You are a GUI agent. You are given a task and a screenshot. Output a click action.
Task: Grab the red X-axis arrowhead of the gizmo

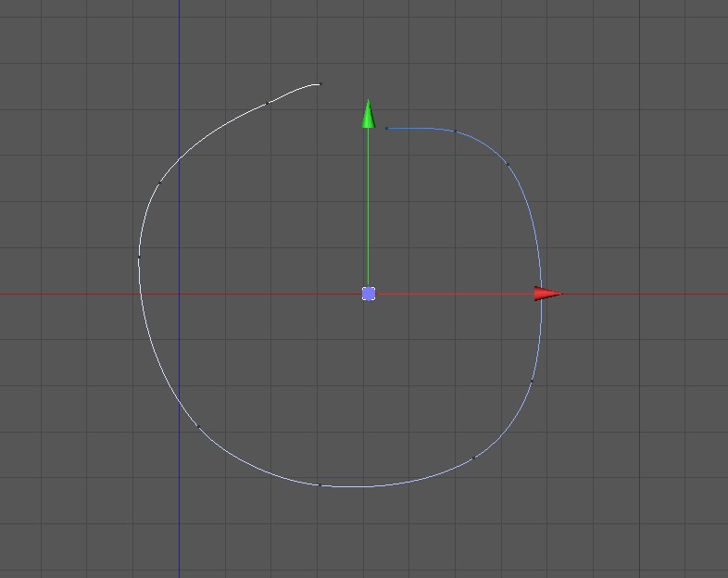click(x=548, y=294)
